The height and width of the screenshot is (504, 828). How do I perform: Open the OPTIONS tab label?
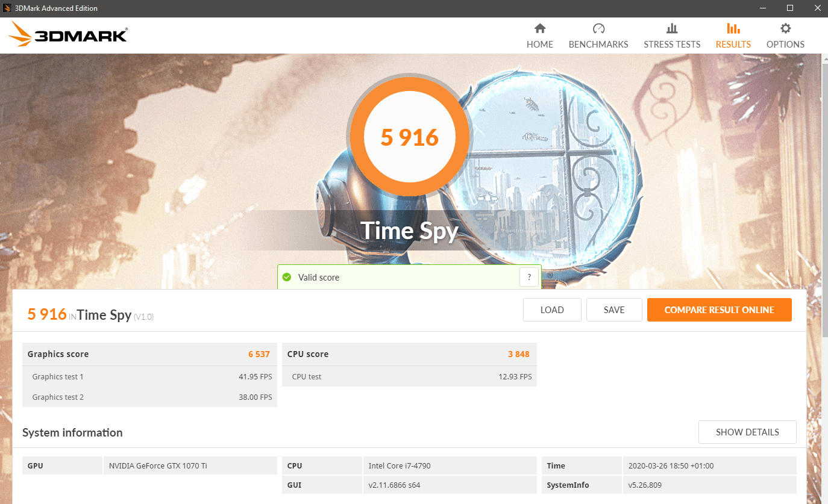coord(785,45)
